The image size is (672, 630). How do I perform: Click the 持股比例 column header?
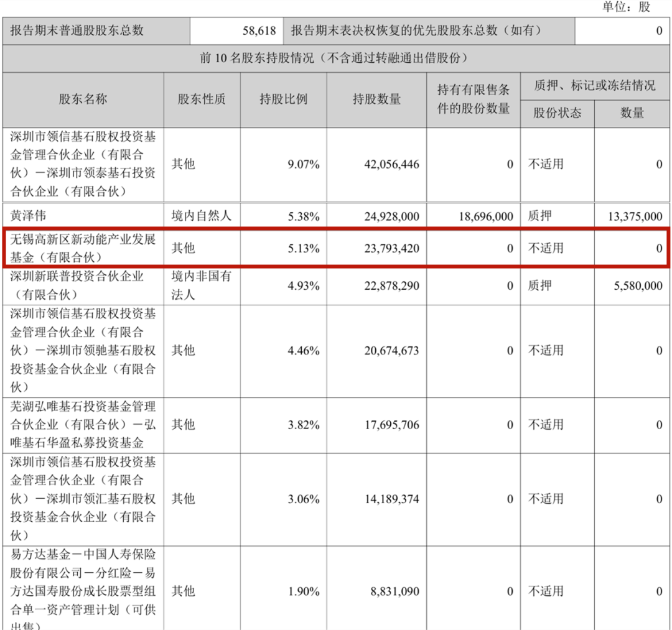pos(283,100)
